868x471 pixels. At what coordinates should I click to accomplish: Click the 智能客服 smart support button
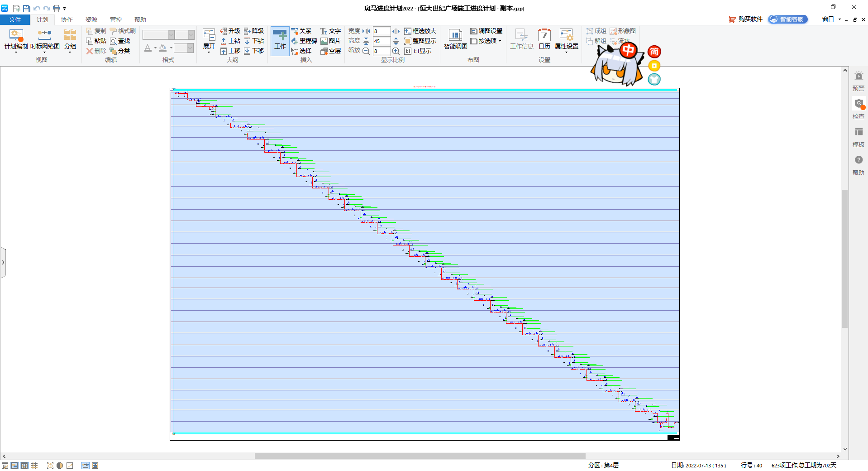pyautogui.click(x=788, y=19)
